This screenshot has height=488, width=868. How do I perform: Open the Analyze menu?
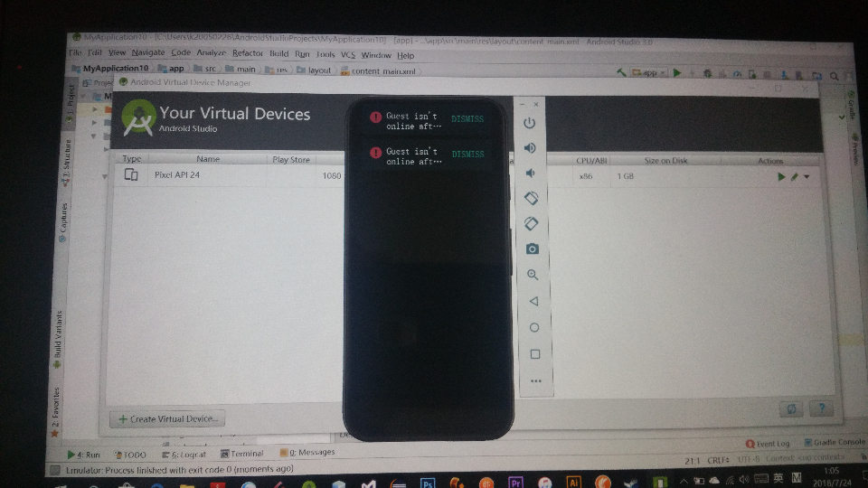pyautogui.click(x=211, y=53)
